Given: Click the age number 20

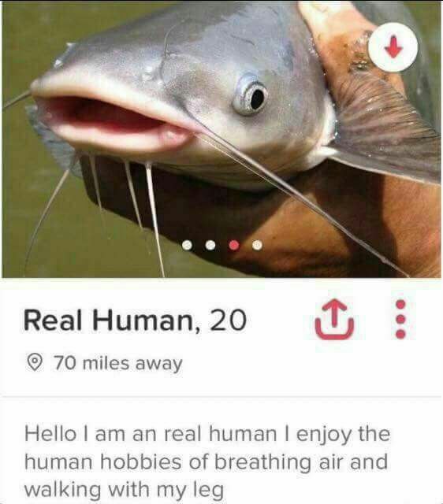Looking at the screenshot, I should pyautogui.click(x=228, y=320).
